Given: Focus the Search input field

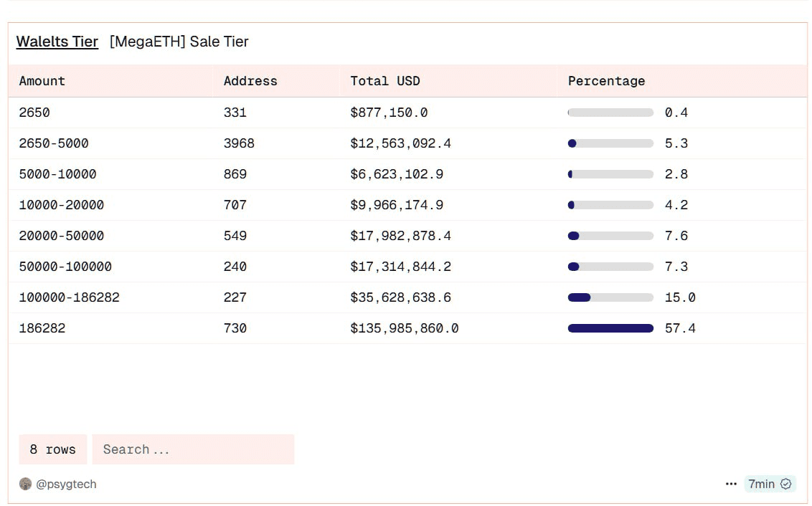Looking at the screenshot, I should 193,449.
